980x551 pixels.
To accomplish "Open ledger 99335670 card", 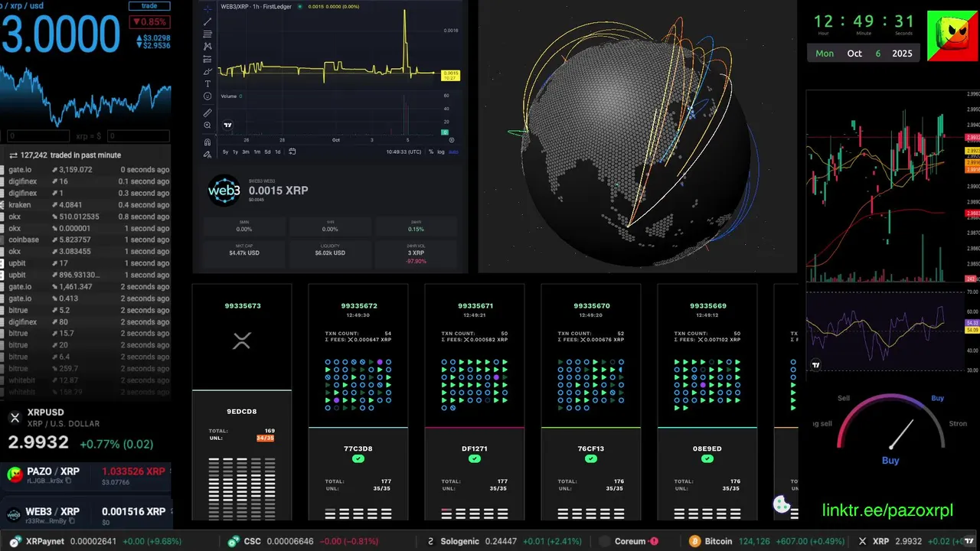I will click(x=591, y=402).
